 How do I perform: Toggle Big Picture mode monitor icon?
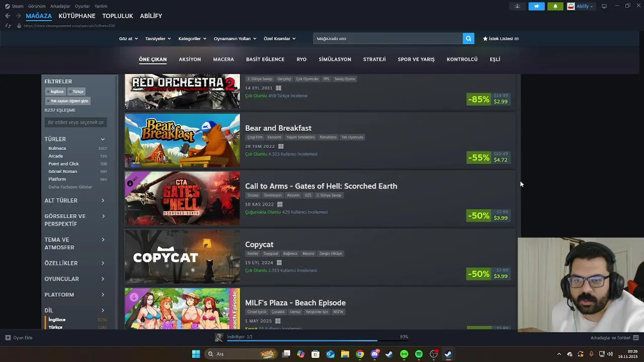604,6
